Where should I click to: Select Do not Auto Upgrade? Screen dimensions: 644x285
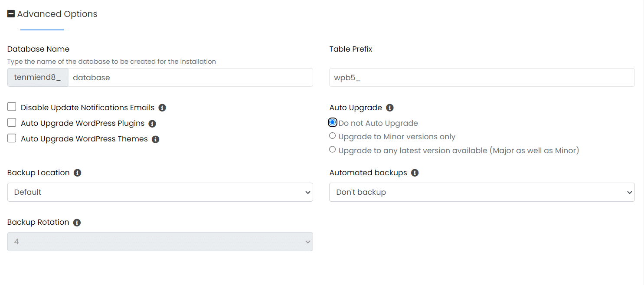point(332,122)
